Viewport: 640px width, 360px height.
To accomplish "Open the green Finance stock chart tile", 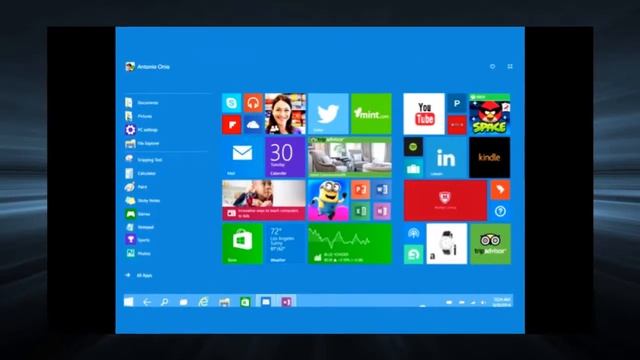I will [350, 244].
